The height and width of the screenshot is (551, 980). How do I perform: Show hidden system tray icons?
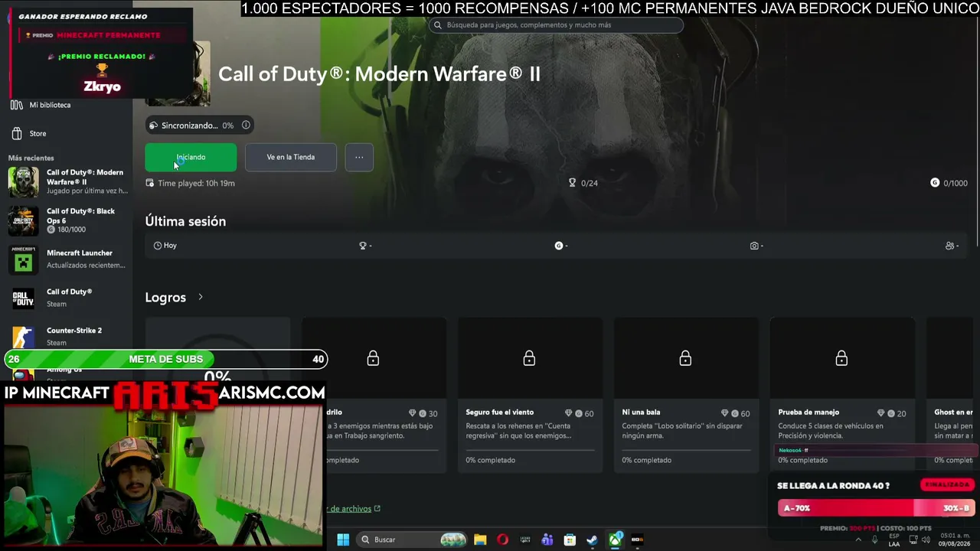coord(857,540)
